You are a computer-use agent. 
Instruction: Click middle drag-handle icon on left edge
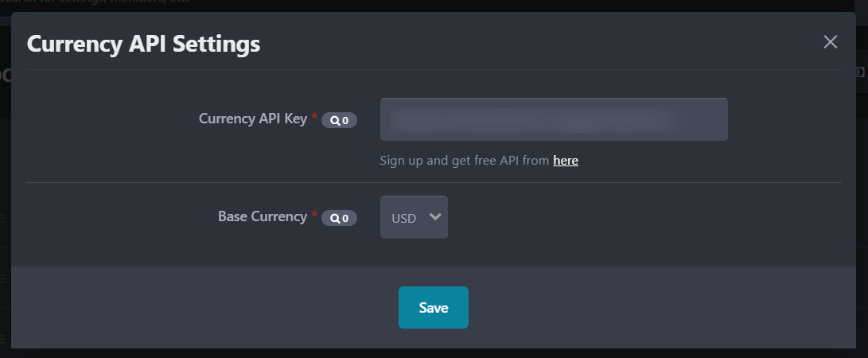2,278
